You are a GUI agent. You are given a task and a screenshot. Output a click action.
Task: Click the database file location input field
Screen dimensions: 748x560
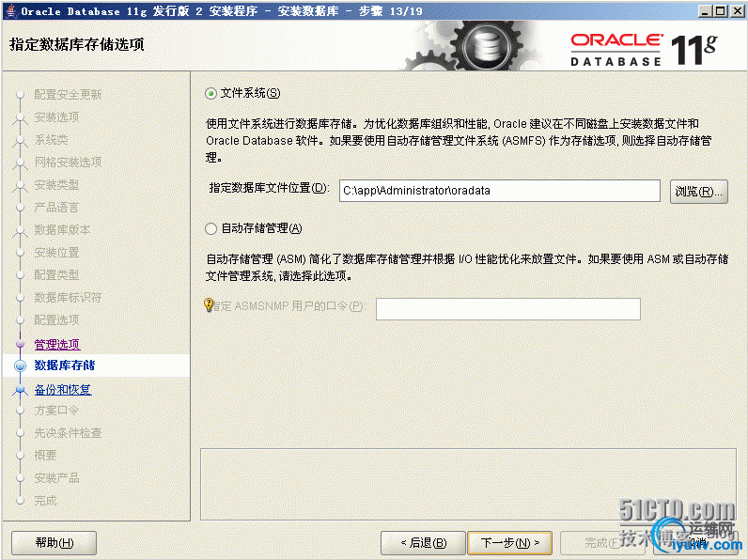(x=500, y=191)
